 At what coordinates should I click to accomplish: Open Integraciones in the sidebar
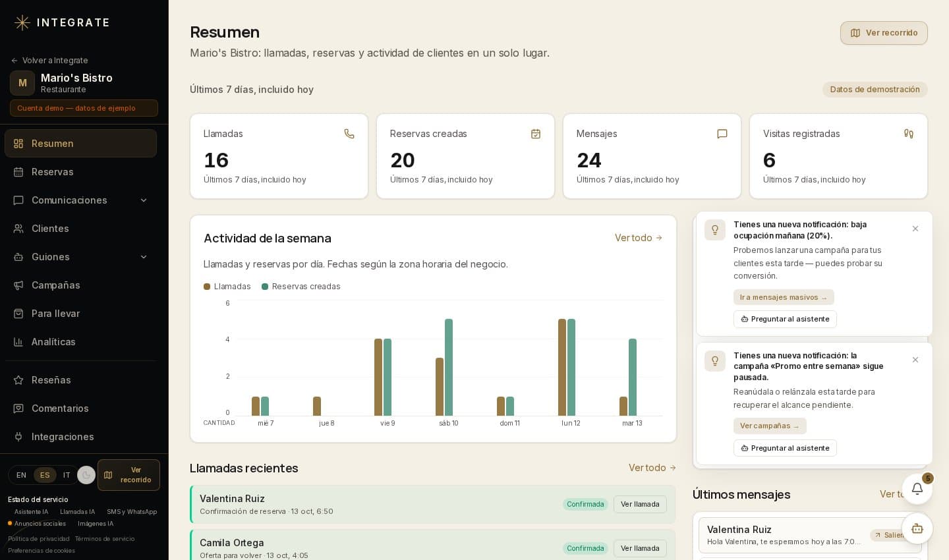80,437
